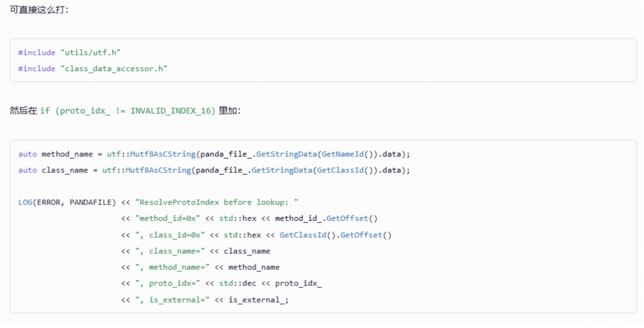The image size is (644, 328).
Task: Click the LOG(ERROR, PANDAFILE) call
Action: (67, 202)
